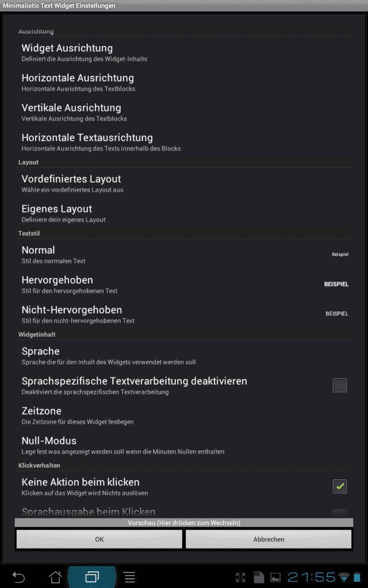Tap the fullscreen expand icon in status area
This screenshot has height=588, width=368.
240,577
